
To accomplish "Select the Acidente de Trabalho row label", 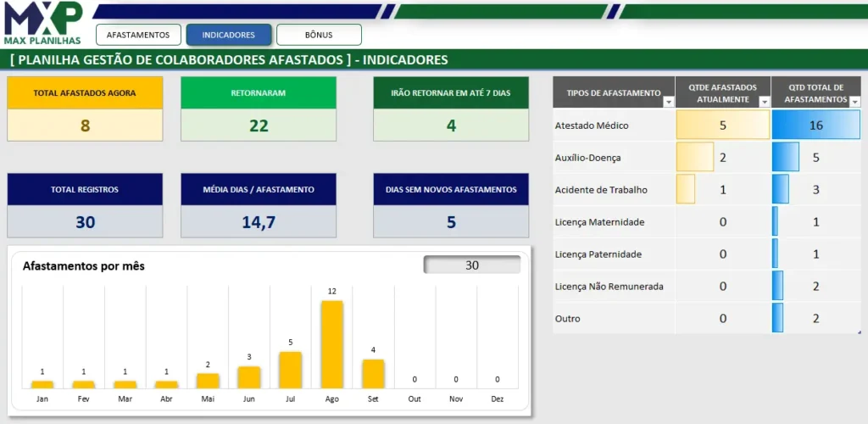I will click(x=601, y=190).
